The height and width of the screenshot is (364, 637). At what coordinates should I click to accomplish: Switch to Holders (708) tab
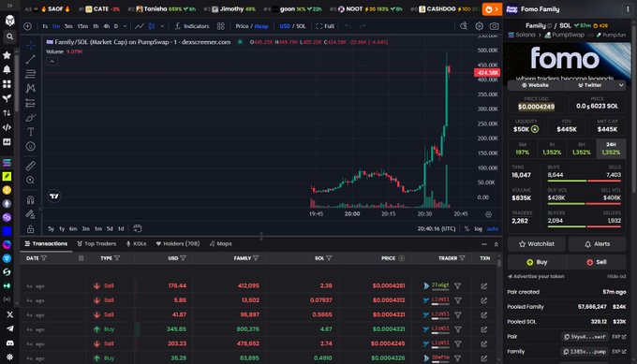(x=178, y=244)
